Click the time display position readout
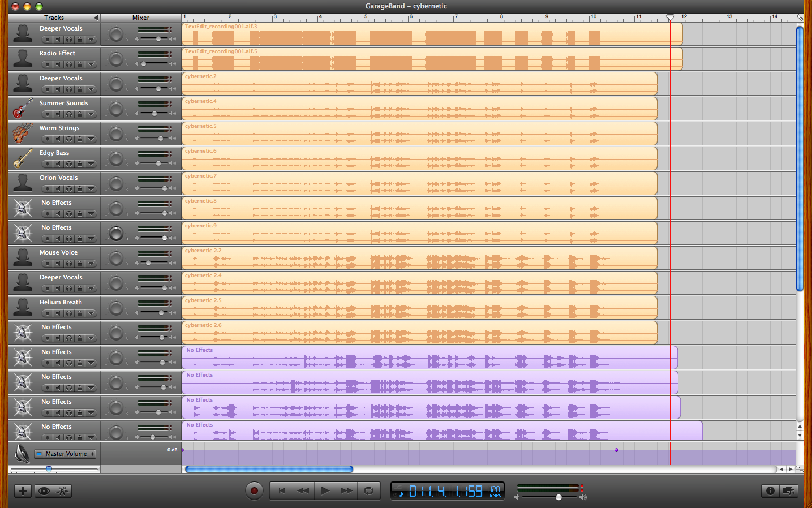Image resolution: width=812 pixels, height=508 pixels. 445,491
